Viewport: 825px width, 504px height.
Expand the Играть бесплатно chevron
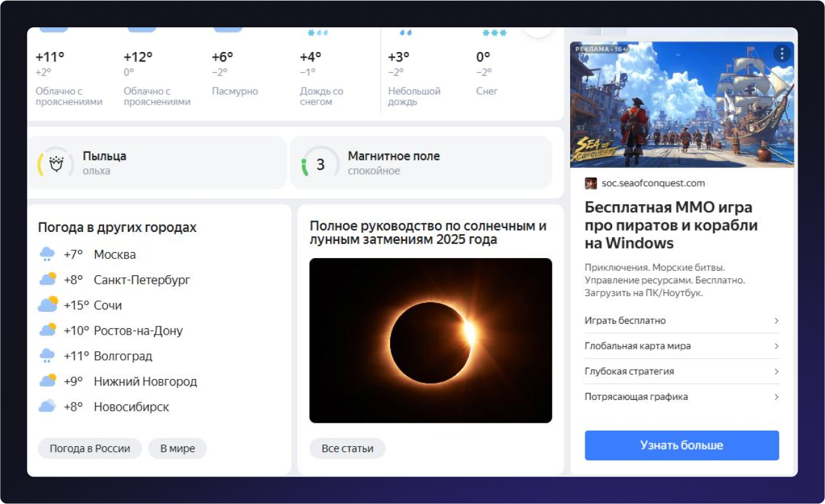click(776, 321)
